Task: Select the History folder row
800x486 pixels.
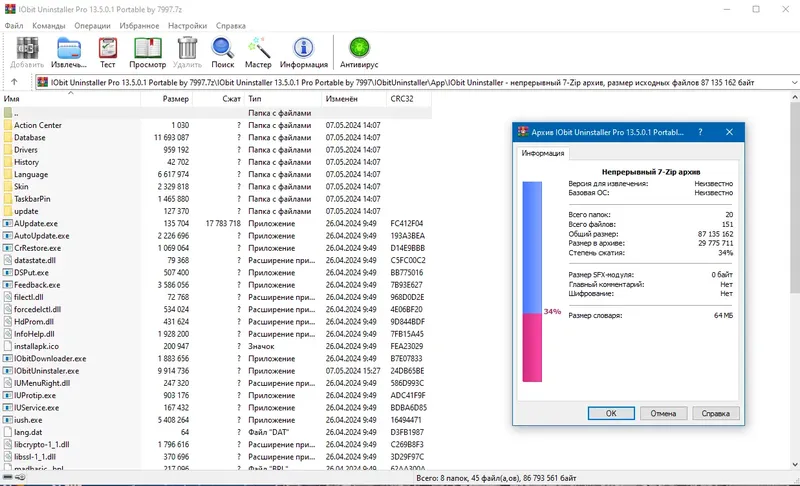Action: [216, 162]
